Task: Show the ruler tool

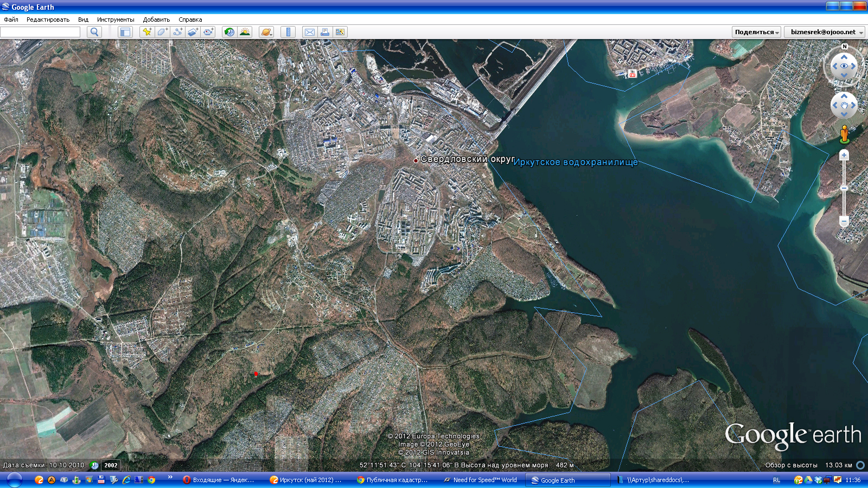Action: point(288,32)
